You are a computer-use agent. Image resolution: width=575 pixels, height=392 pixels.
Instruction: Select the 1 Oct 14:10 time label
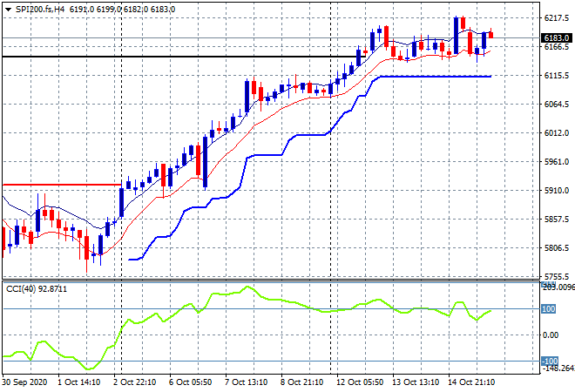(78, 382)
